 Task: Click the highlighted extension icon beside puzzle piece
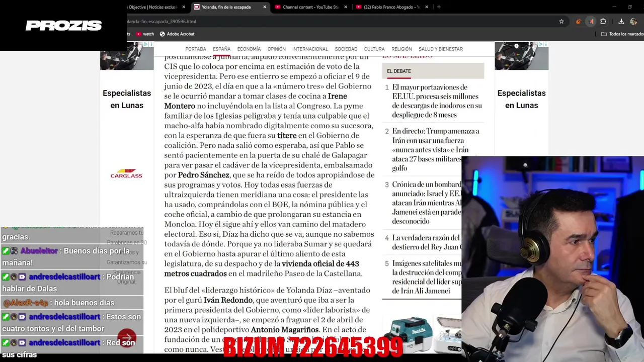pyautogui.click(x=592, y=22)
